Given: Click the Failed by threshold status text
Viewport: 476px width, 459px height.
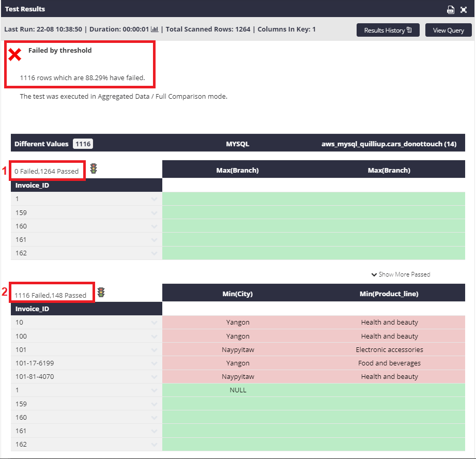Looking at the screenshot, I should [x=60, y=50].
